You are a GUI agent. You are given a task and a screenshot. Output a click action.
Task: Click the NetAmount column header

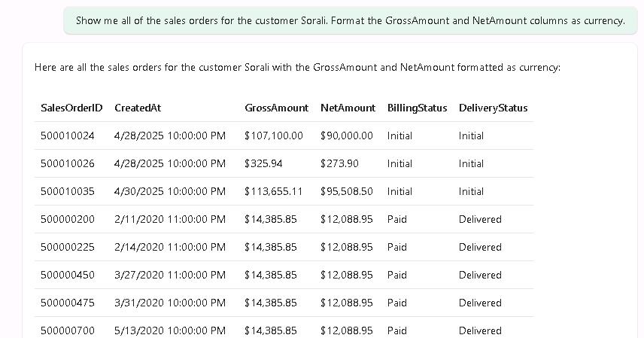tap(348, 108)
